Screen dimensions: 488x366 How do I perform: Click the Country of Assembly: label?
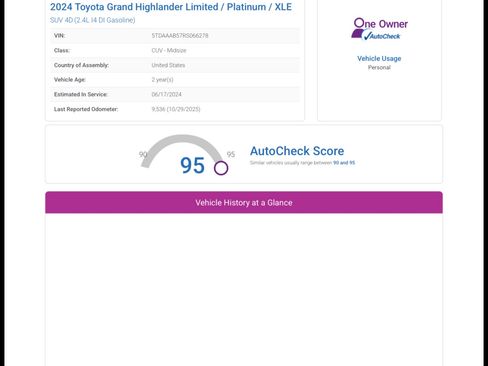pyautogui.click(x=81, y=65)
